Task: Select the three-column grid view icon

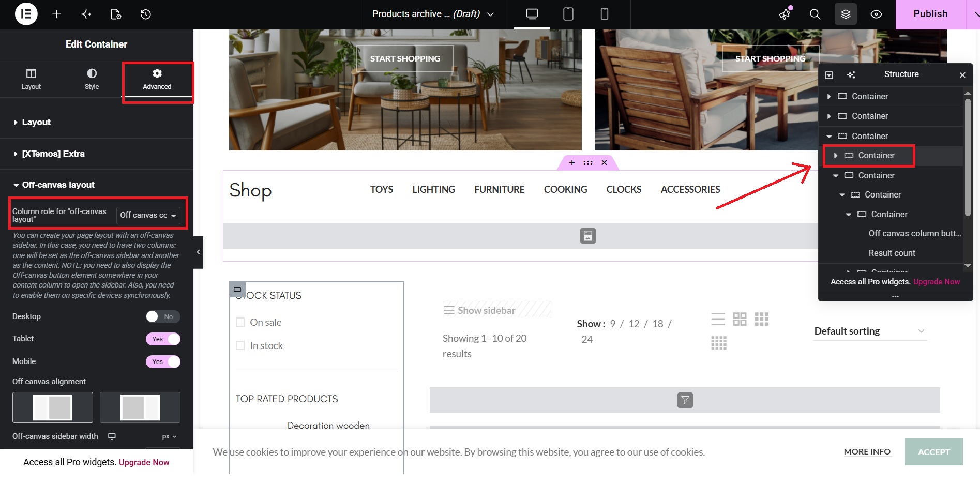Action: click(762, 319)
